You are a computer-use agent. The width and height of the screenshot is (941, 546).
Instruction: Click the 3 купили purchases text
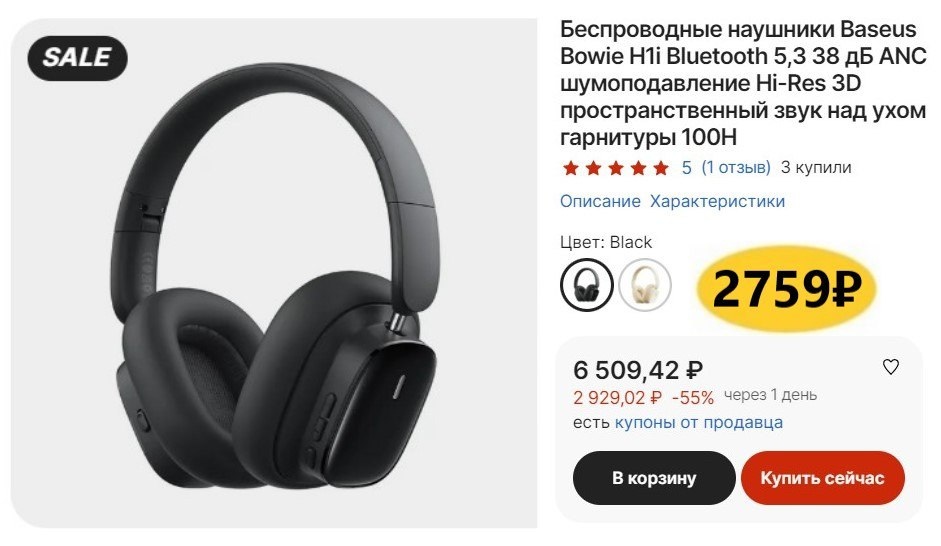click(816, 167)
